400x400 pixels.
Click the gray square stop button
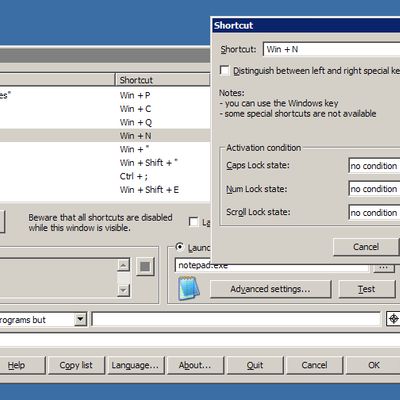click(x=145, y=266)
